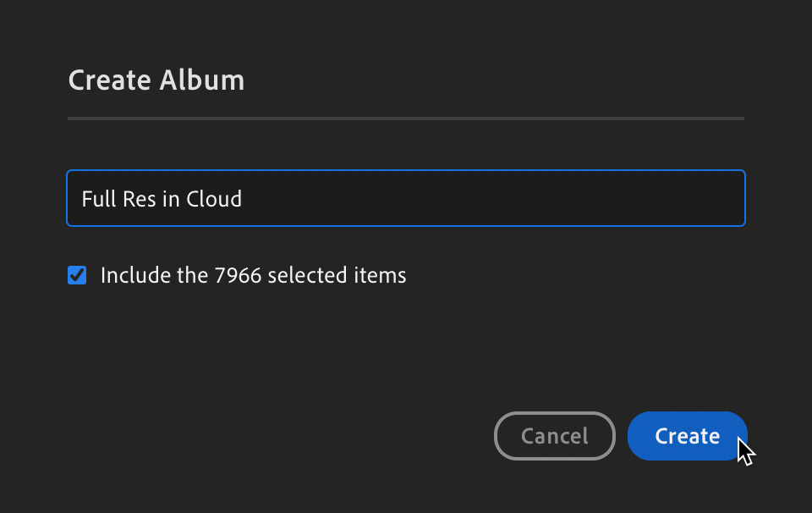The image size is (812, 513).
Task: Dismiss the dialog using Cancel
Action: (554, 436)
